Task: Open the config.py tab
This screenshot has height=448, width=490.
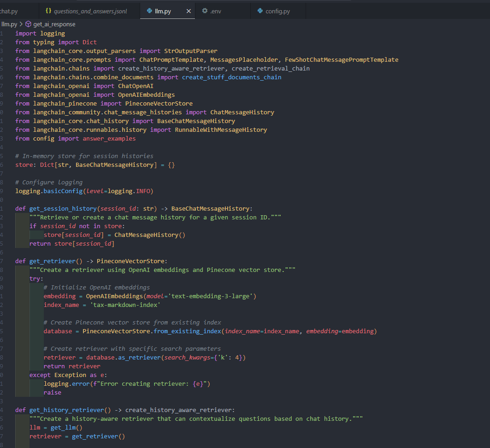Action: 278,11
